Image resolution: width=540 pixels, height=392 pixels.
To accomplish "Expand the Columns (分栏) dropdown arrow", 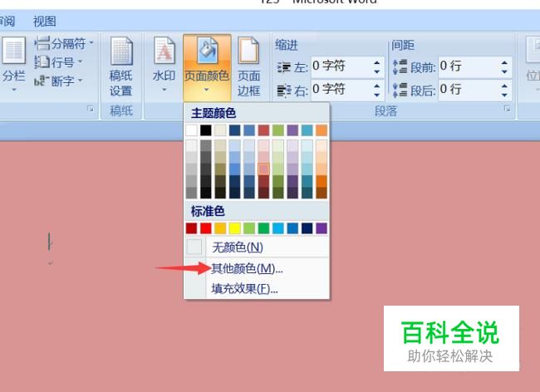I will click(14, 90).
